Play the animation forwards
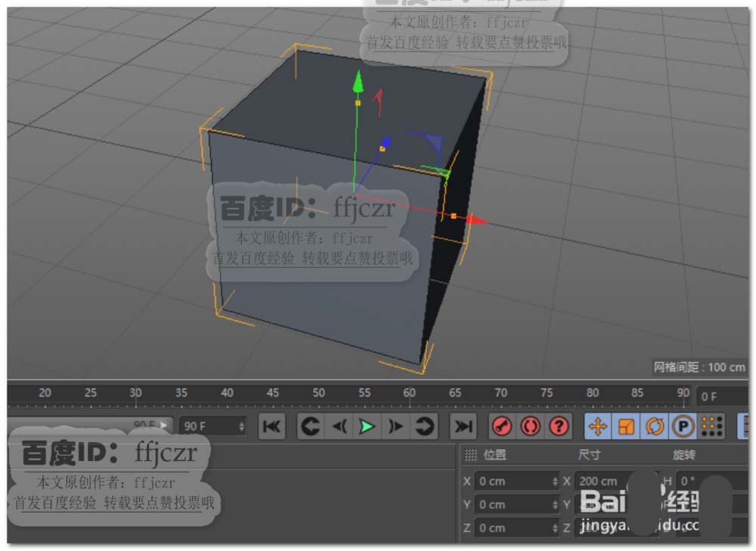 click(x=367, y=426)
